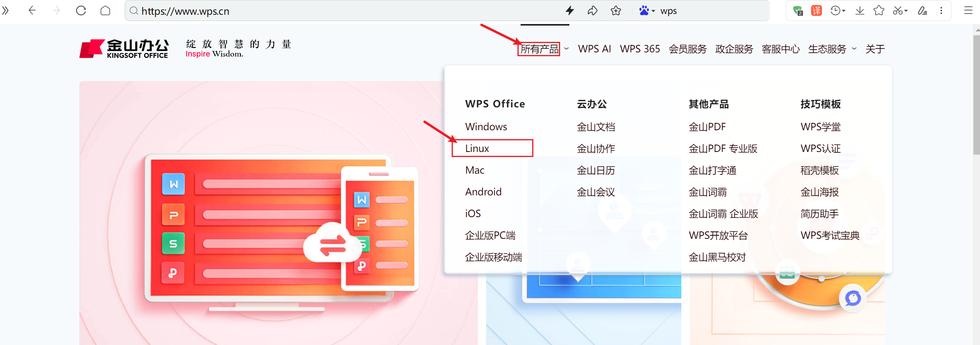
Task: Expand chevron beside 生态服务
Action: point(854,49)
